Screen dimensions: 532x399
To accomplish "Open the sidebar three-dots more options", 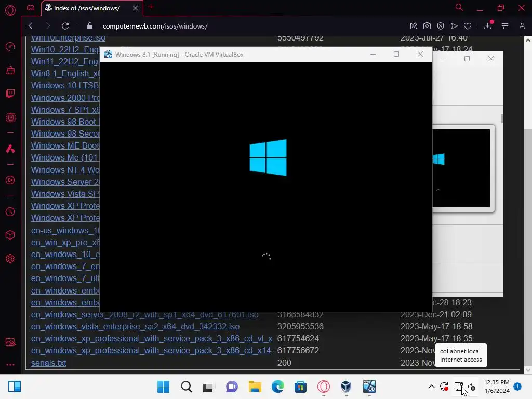I will coord(10,365).
